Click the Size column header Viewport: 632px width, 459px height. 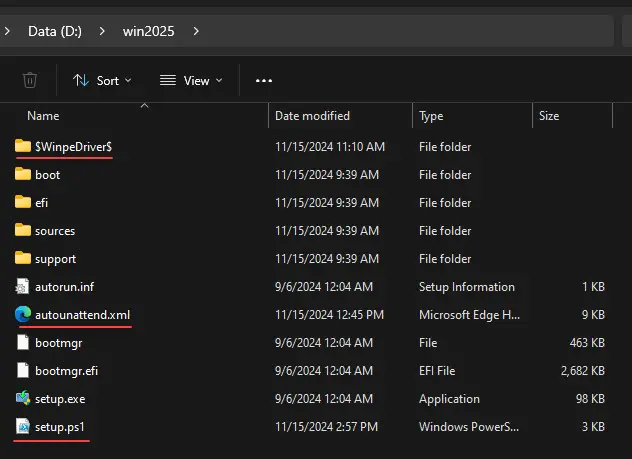pos(549,116)
